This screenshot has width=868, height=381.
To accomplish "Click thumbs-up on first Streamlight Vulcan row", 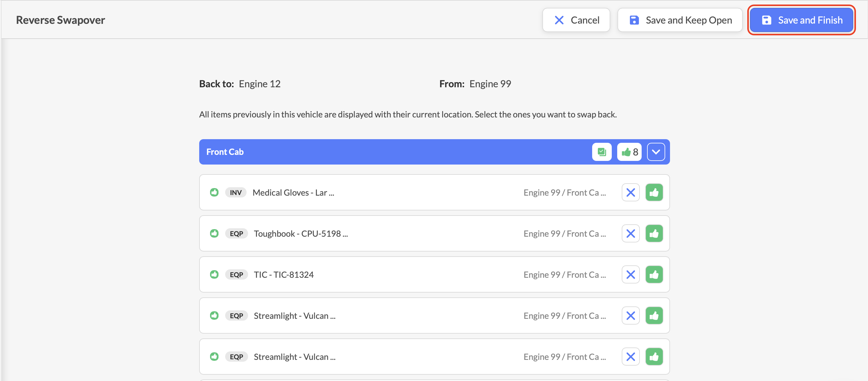I will [x=654, y=315].
